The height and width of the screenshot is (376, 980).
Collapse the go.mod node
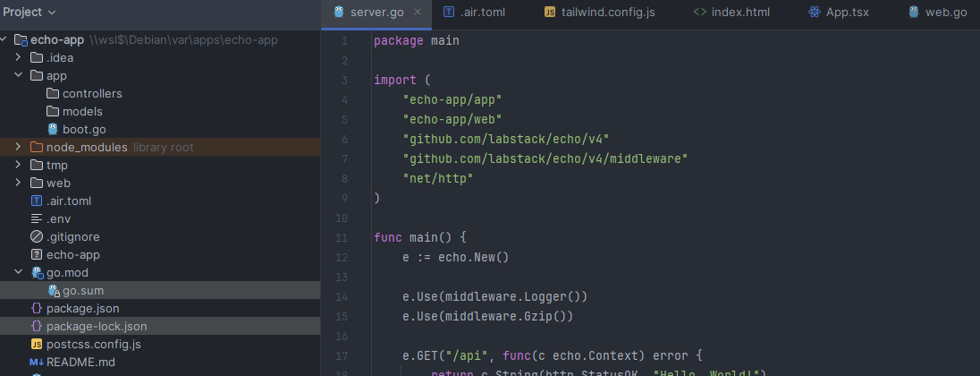point(19,273)
